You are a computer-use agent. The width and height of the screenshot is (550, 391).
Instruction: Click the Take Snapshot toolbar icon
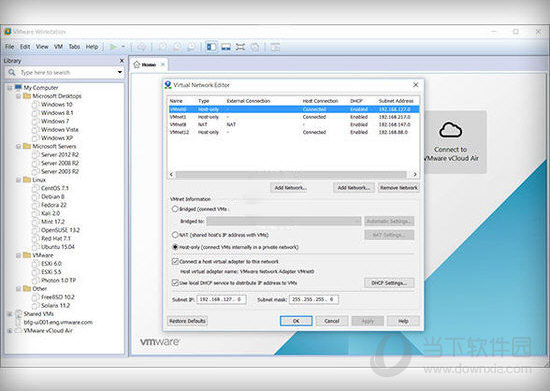pyautogui.click(x=163, y=47)
